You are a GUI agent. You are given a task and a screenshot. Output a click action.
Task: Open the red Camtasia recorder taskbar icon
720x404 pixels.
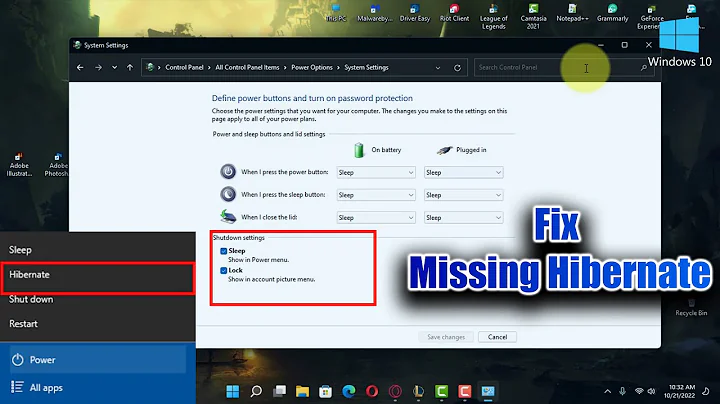[465, 391]
